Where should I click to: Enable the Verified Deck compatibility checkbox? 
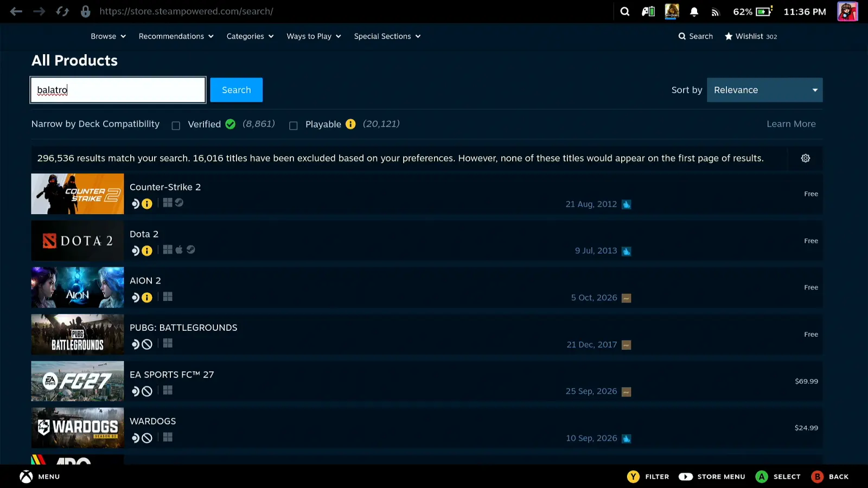[x=176, y=126]
